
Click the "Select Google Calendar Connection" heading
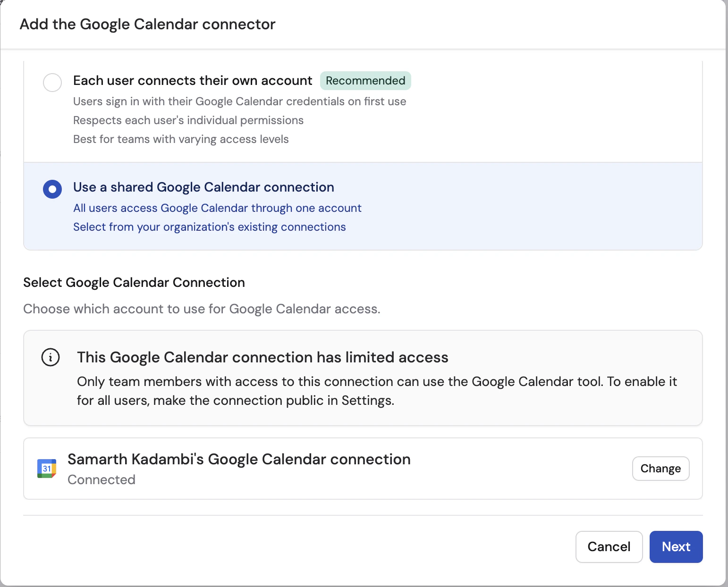pyautogui.click(x=134, y=282)
